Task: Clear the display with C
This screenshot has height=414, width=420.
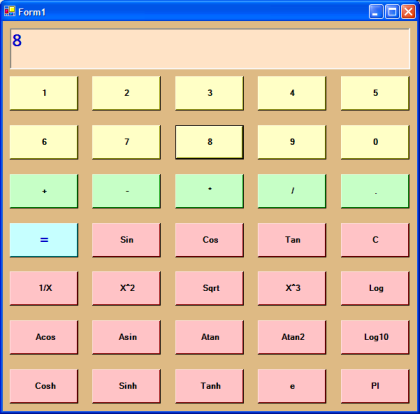Action: (375, 240)
